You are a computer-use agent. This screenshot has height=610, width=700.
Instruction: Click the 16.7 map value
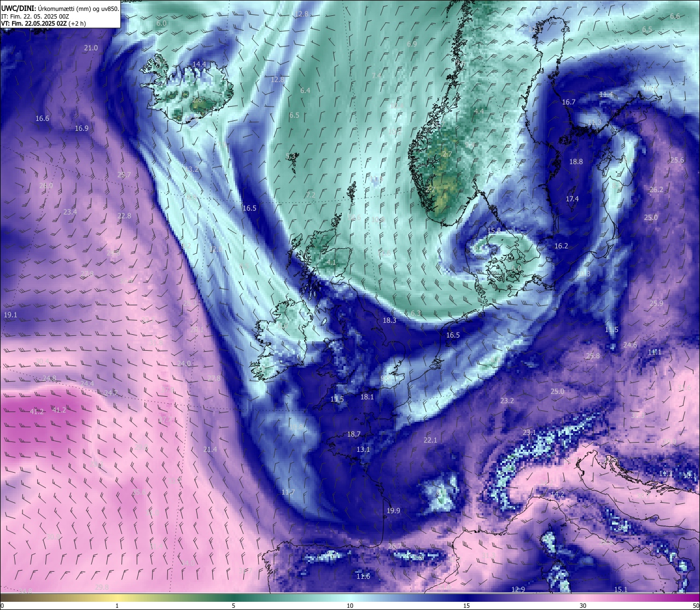pos(569,102)
